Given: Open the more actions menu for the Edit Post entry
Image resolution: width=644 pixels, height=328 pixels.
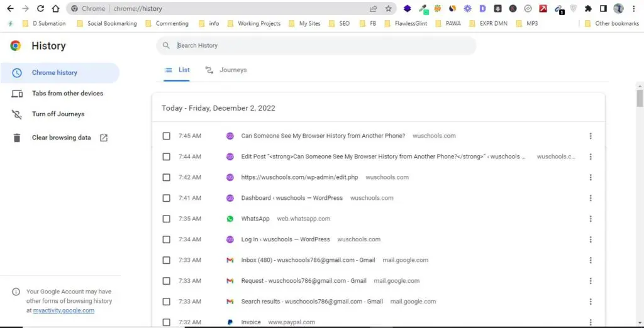Looking at the screenshot, I should (591, 156).
